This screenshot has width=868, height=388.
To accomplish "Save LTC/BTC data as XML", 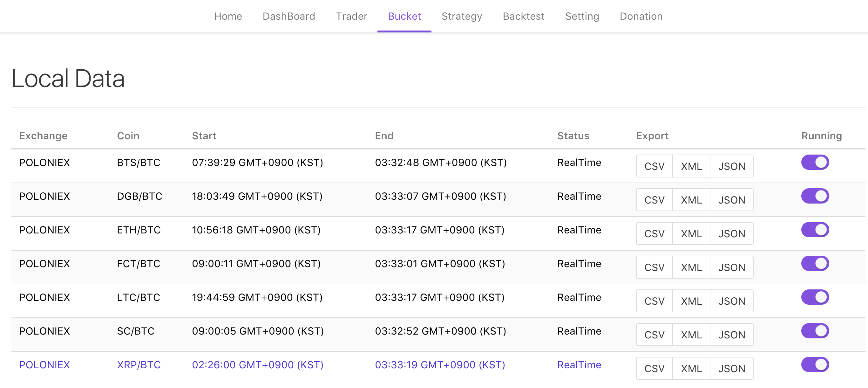I will click(x=691, y=301).
